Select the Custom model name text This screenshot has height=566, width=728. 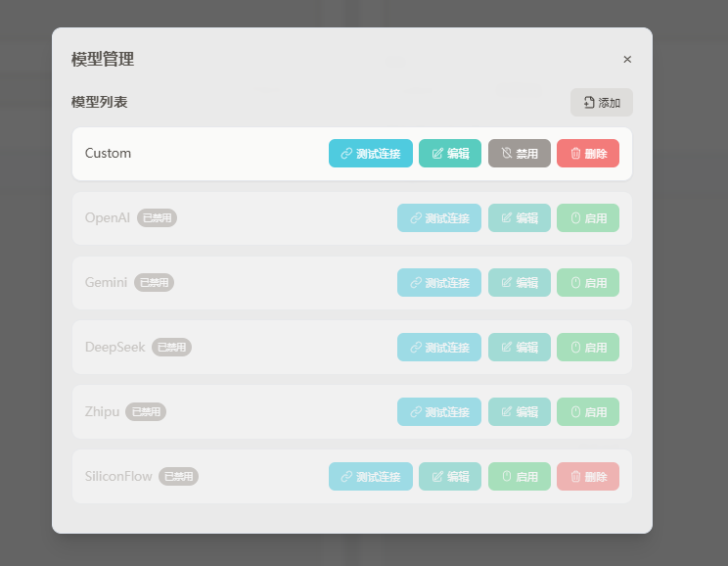click(108, 154)
